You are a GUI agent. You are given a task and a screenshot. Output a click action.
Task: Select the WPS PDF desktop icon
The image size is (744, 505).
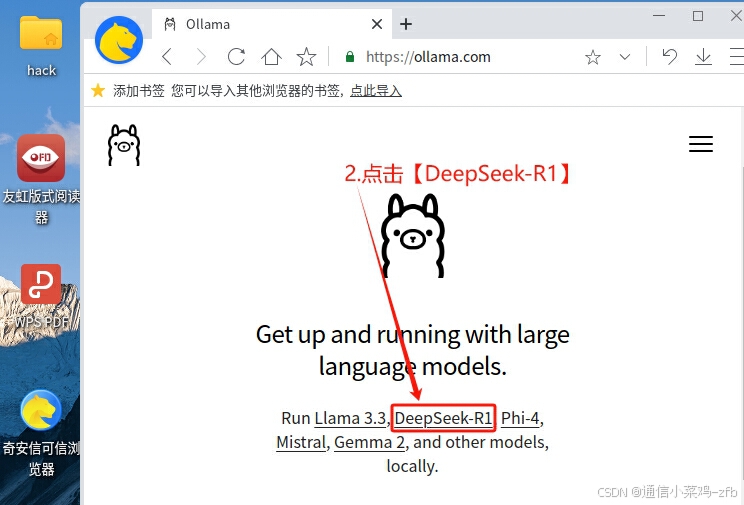[41, 298]
